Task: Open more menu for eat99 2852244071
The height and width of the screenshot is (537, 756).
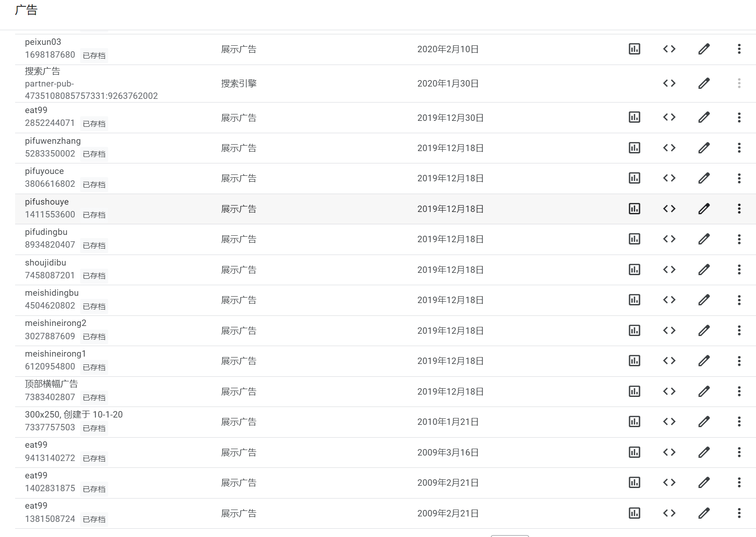Action: (x=739, y=117)
